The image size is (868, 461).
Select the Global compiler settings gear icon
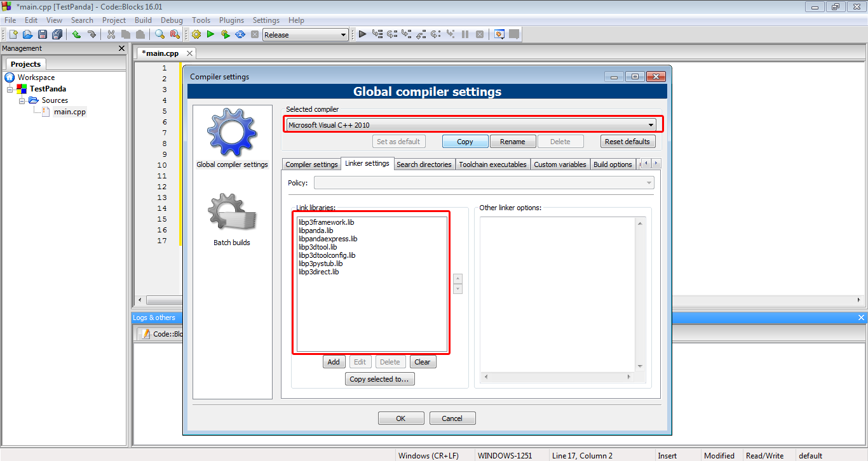click(x=232, y=132)
